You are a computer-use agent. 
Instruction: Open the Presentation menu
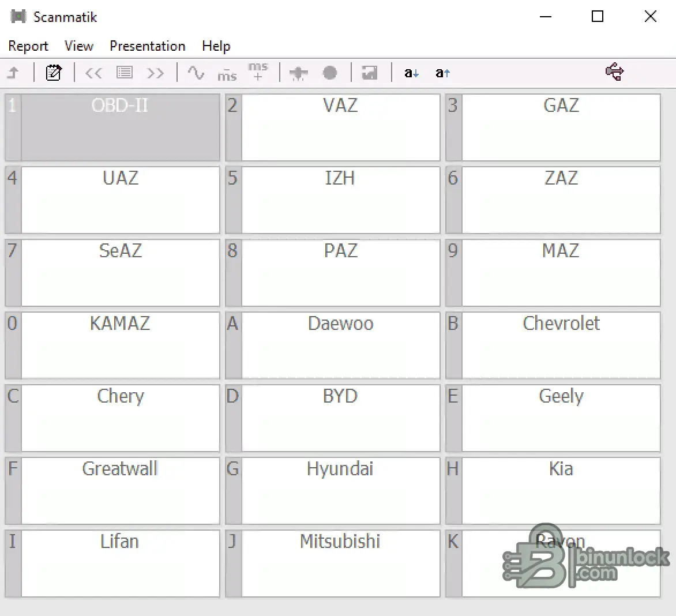click(148, 46)
